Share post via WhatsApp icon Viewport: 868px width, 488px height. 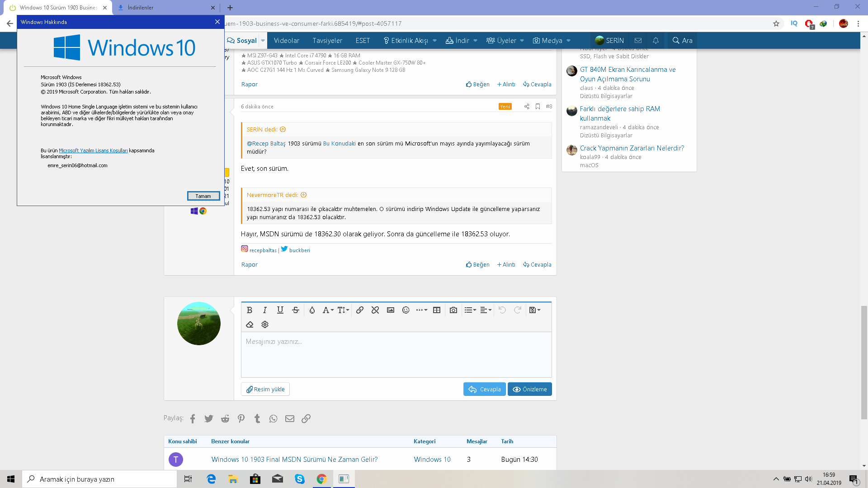[x=273, y=419]
